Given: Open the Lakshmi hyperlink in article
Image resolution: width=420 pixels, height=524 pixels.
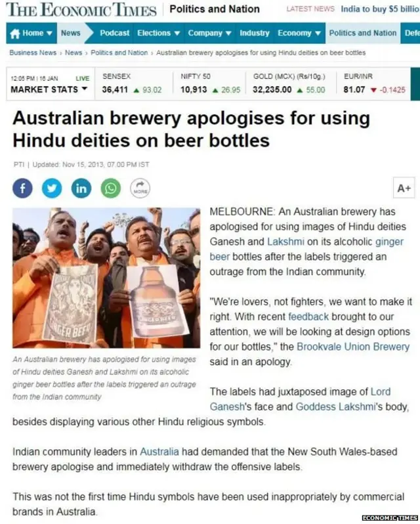Looking at the screenshot, I should [285, 241].
